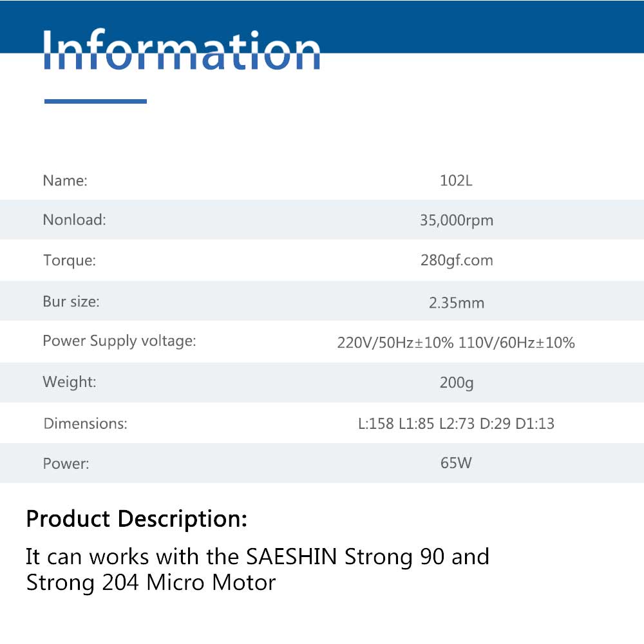Click the Product Description heading
The width and height of the screenshot is (644, 644).
tap(137, 518)
